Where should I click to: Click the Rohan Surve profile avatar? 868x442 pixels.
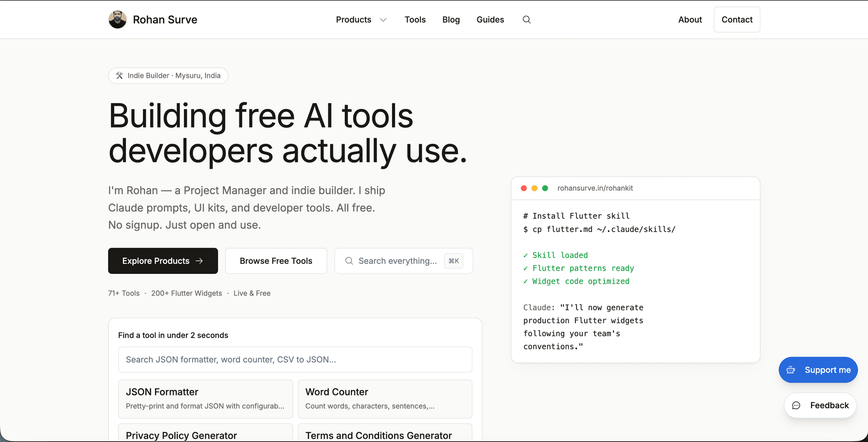[x=118, y=19]
